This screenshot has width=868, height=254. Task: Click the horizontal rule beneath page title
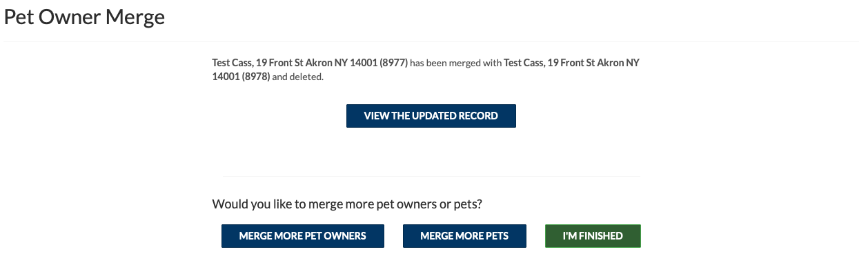(x=434, y=41)
